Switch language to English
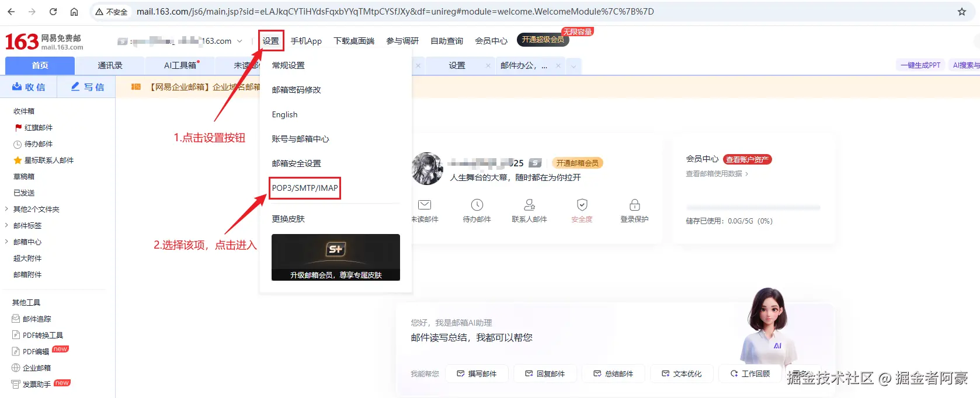Viewport: 980px width, 398px height. click(x=285, y=114)
